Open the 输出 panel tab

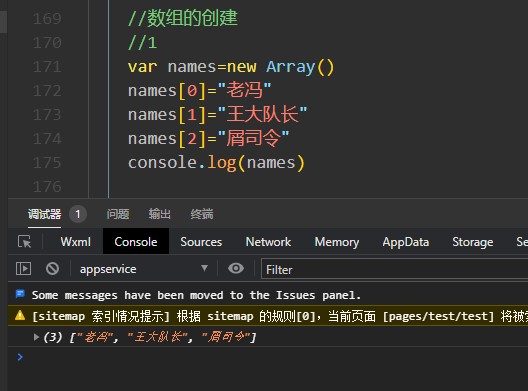(160, 214)
